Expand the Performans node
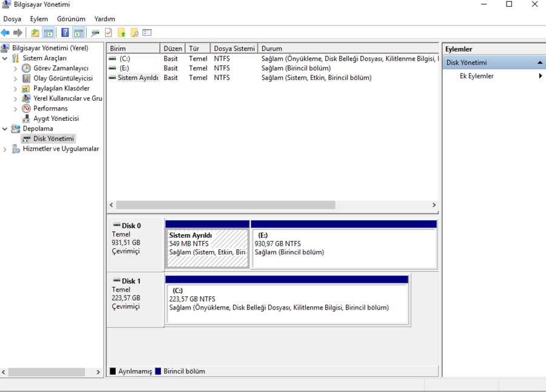 [15, 109]
